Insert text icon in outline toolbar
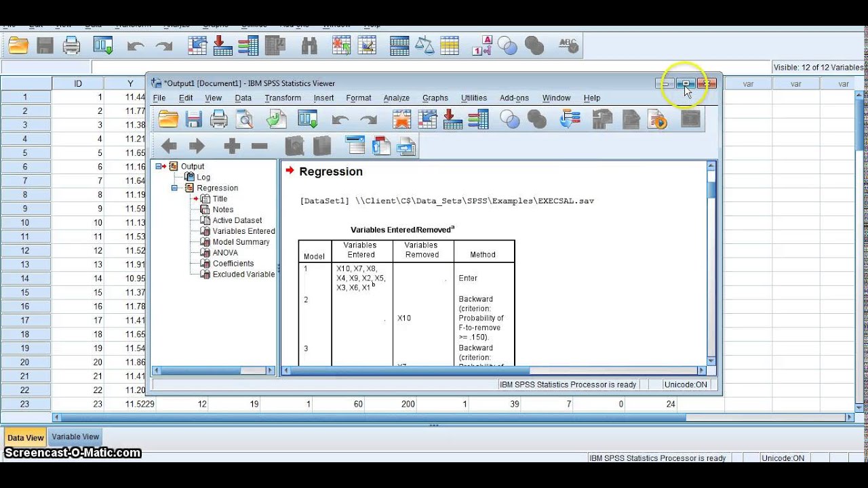The image size is (868, 488). coord(406,145)
